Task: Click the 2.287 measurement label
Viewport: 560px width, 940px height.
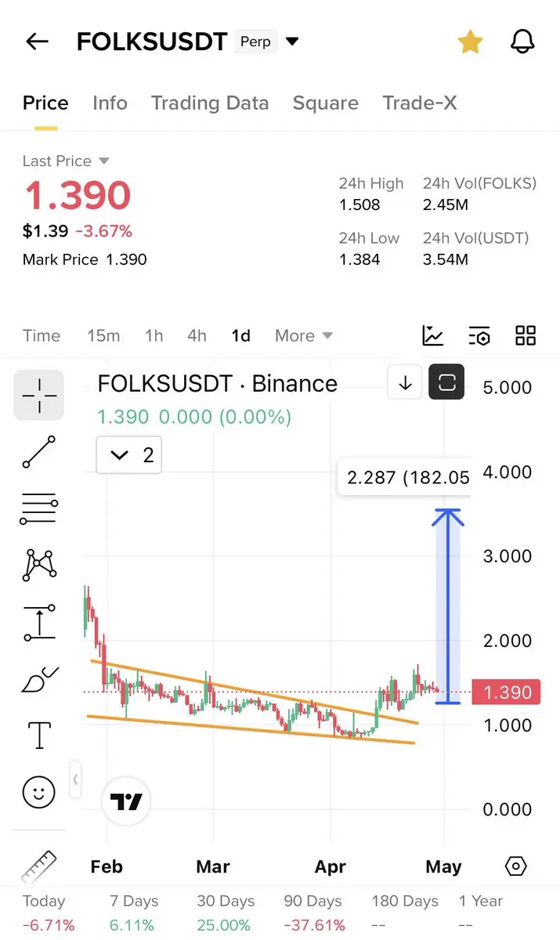Action: tap(404, 478)
